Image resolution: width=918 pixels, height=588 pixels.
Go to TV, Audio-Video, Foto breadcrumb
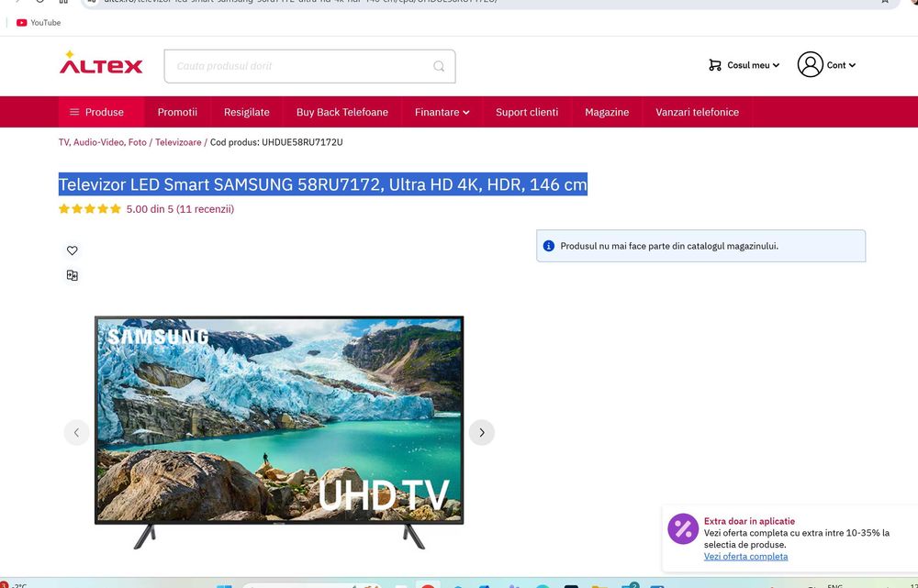[x=103, y=142]
